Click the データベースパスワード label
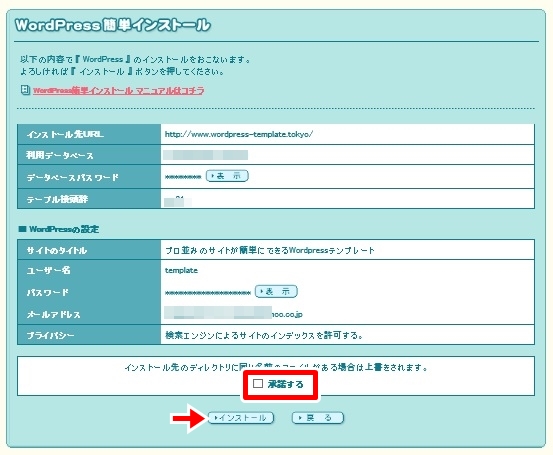553x455 pixels. 73,177
